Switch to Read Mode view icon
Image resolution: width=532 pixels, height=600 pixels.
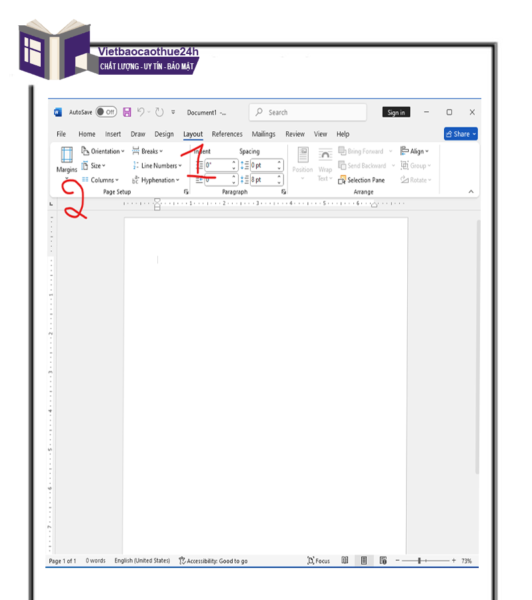[x=344, y=560]
